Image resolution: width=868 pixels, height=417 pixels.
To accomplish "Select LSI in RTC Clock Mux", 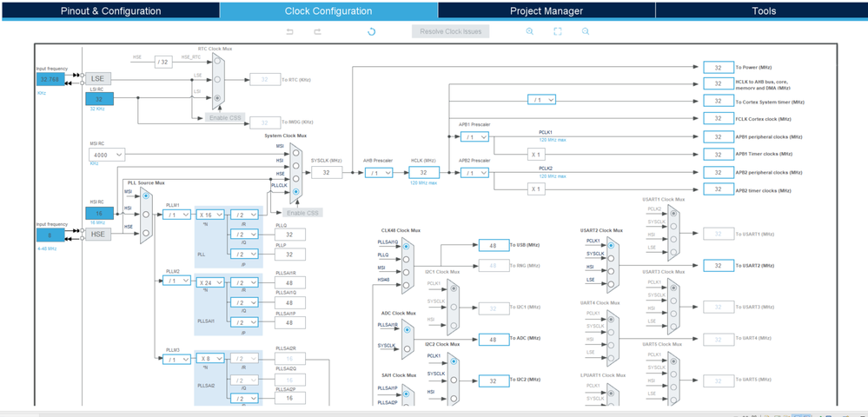I will pyautogui.click(x=217, y=97).
